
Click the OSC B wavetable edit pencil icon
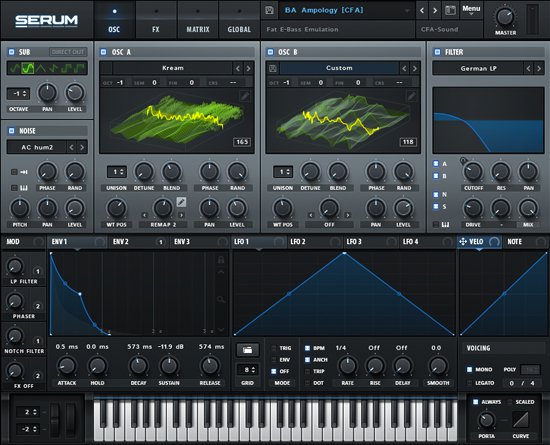pyautogui.click(x=411, y=96)
